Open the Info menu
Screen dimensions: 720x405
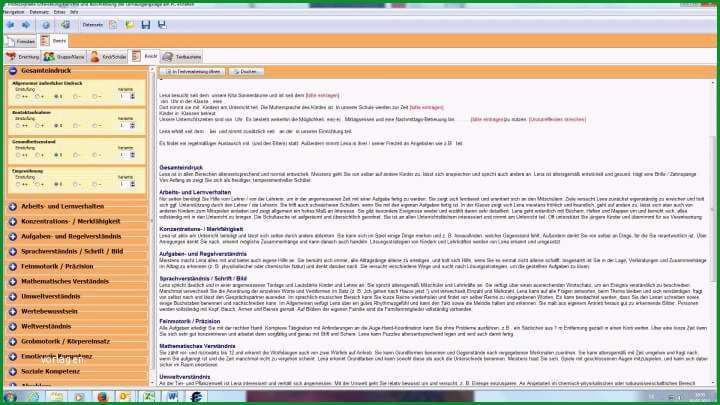pos(74,12)
